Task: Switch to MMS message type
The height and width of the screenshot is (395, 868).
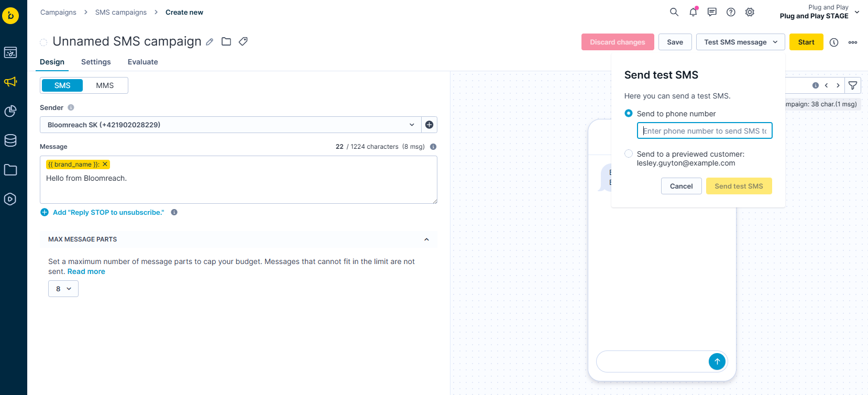Action: [105, 85]
